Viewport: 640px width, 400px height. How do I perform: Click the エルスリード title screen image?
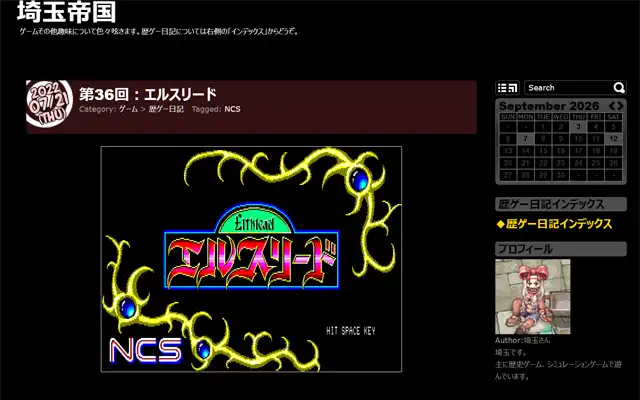pyautogui.click(x=251, y=259)
